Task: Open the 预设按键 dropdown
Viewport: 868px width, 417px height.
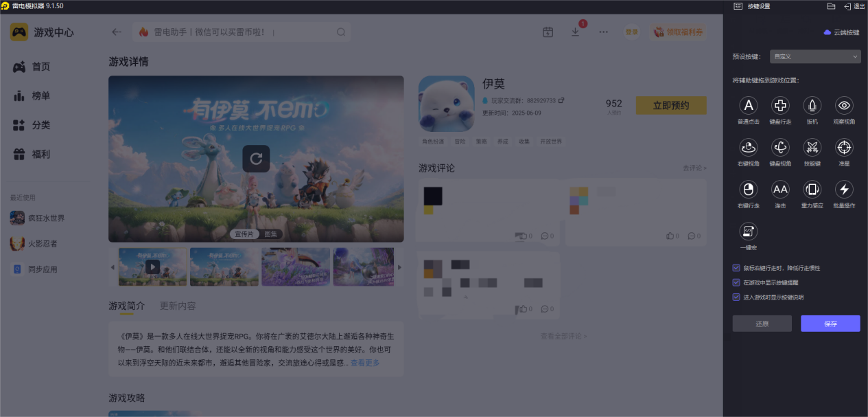Action: point(814,56)
